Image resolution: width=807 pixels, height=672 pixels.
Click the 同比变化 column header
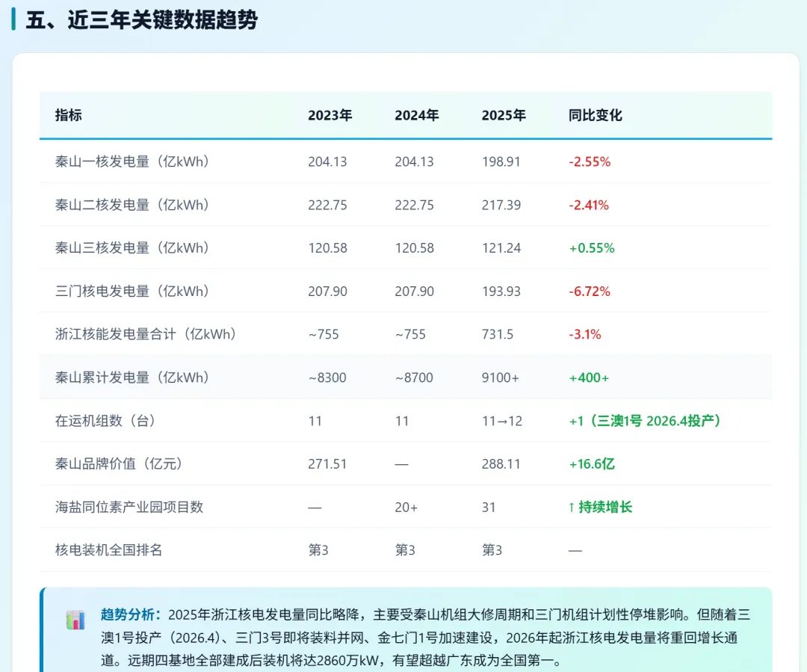pyautogui.click(x=596, y=115)
